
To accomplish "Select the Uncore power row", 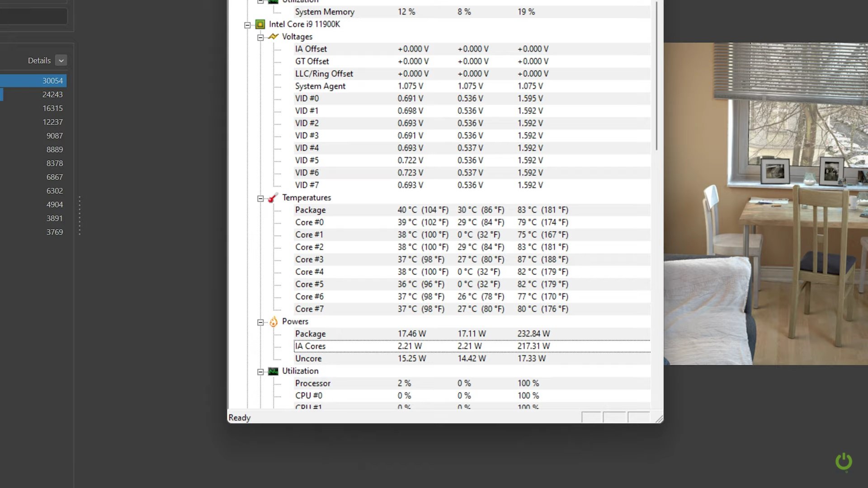I will point(308,359).
